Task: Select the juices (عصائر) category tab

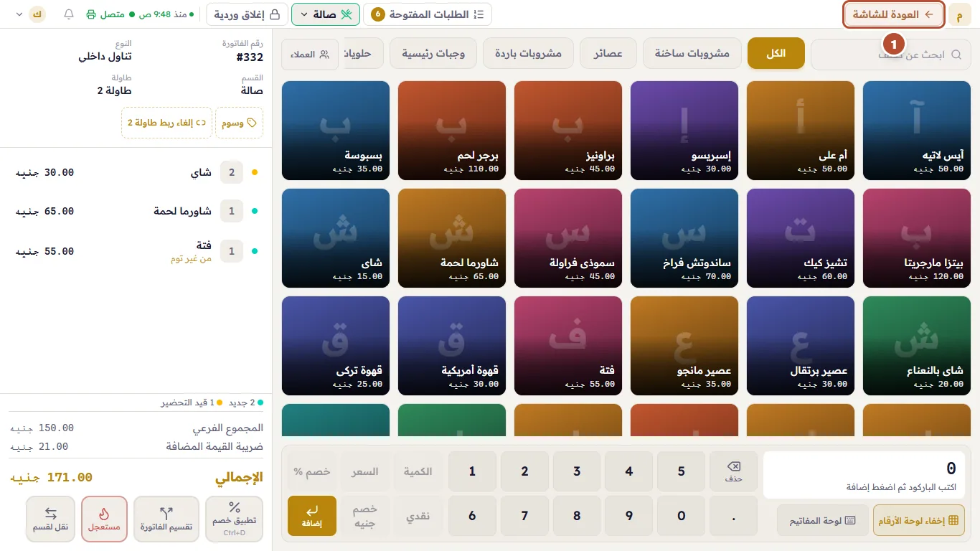Action: coord(608,54)
